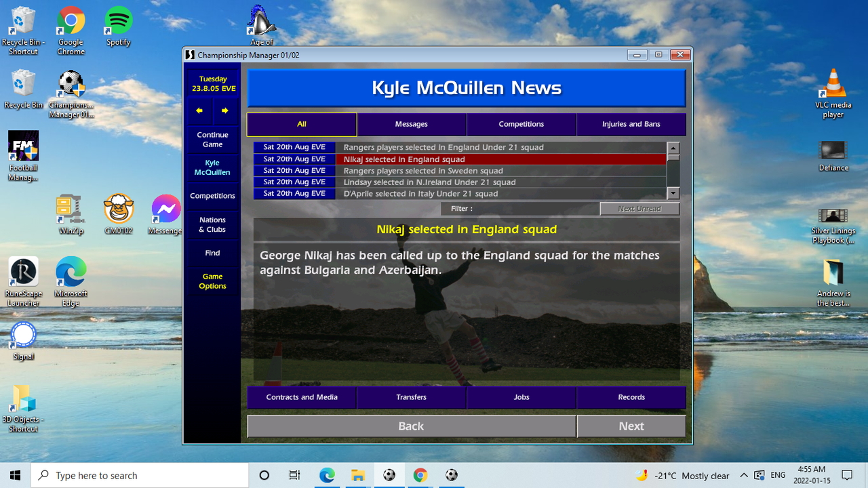This screenshot has width=868, height=488.
Task: Switch to Messages tab
Action: tap(412, 124)
